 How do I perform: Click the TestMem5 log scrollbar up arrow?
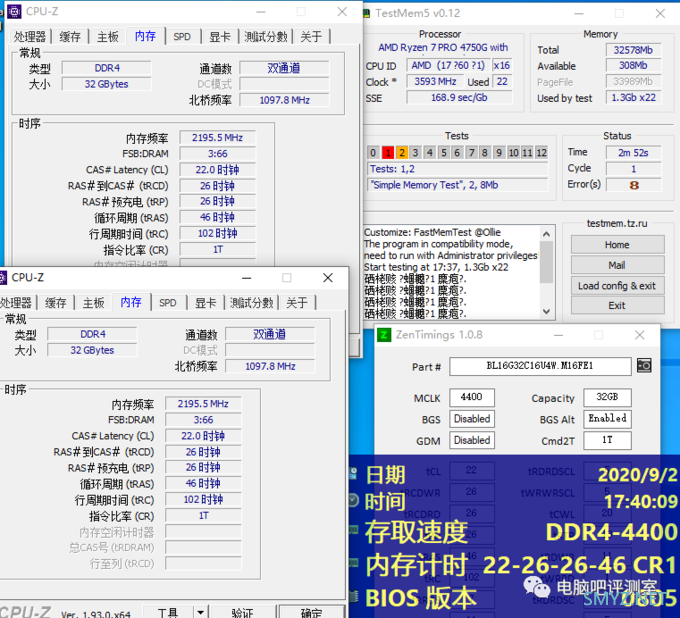pyautogui.click(x=547, y=234)
